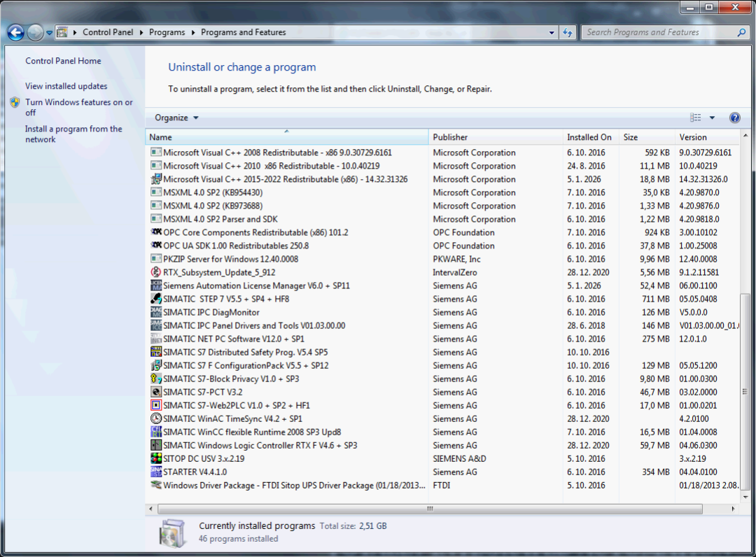Click the SIMATIC S7-Block Privacy icon
Screen dimensions: 756x557
[x=157, y=379]
